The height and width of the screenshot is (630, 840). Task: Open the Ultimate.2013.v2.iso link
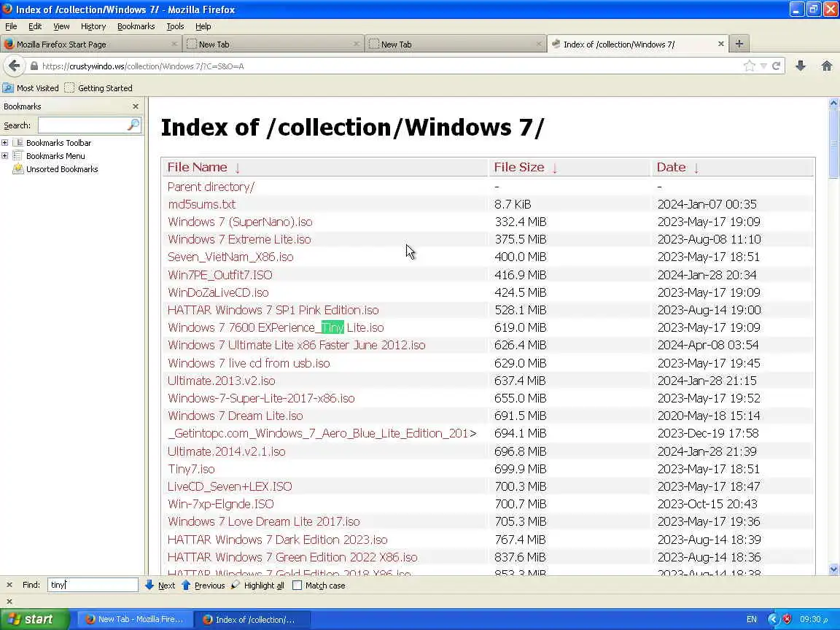point(221,381)
